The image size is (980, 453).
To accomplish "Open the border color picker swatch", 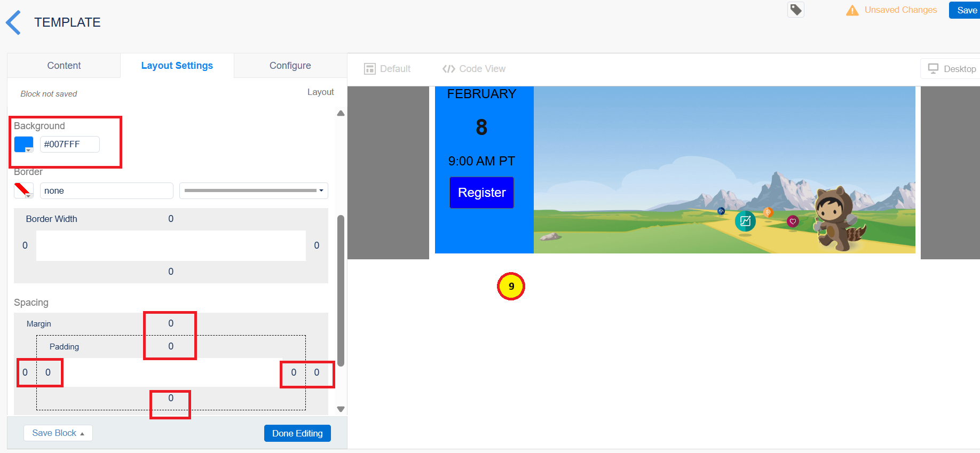I will pos(23,190).
